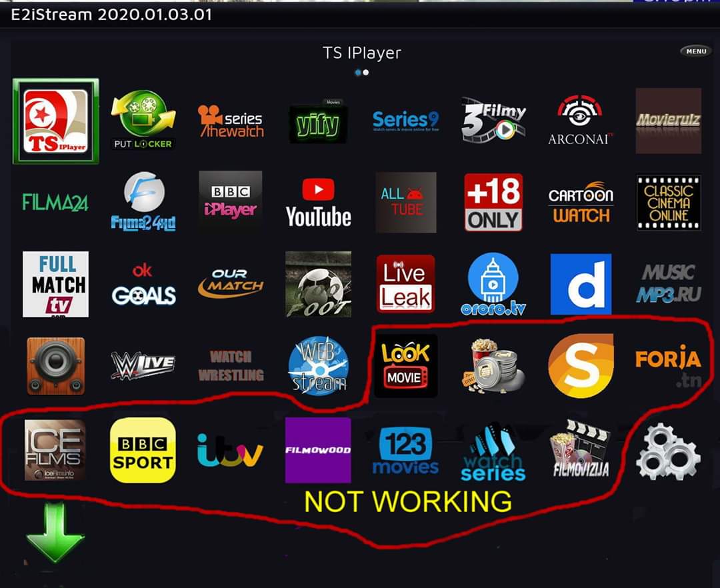720x588 pixels.
Task: Click the popcorn and film reels icon
Action: pos(493,366)
